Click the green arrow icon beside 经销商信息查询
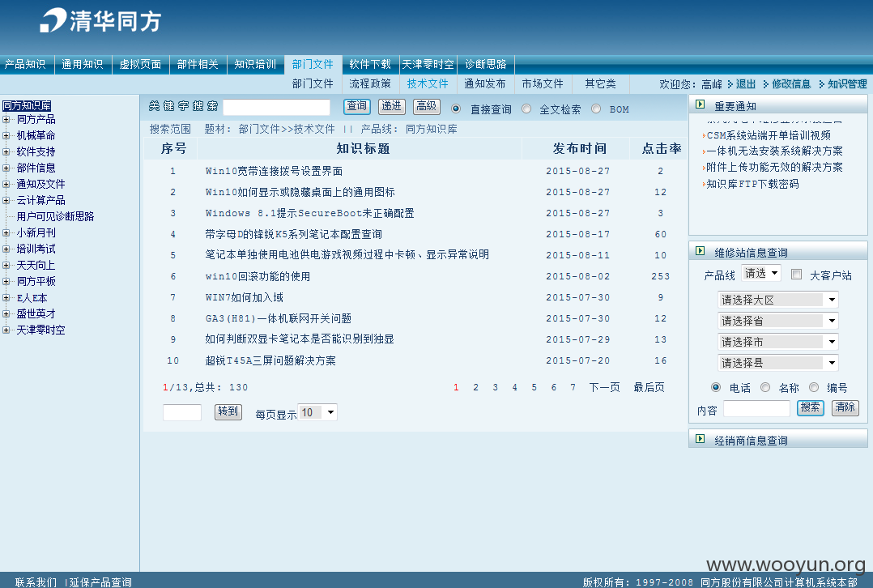This screenshot has width=873, height=588. click(701, 439)
